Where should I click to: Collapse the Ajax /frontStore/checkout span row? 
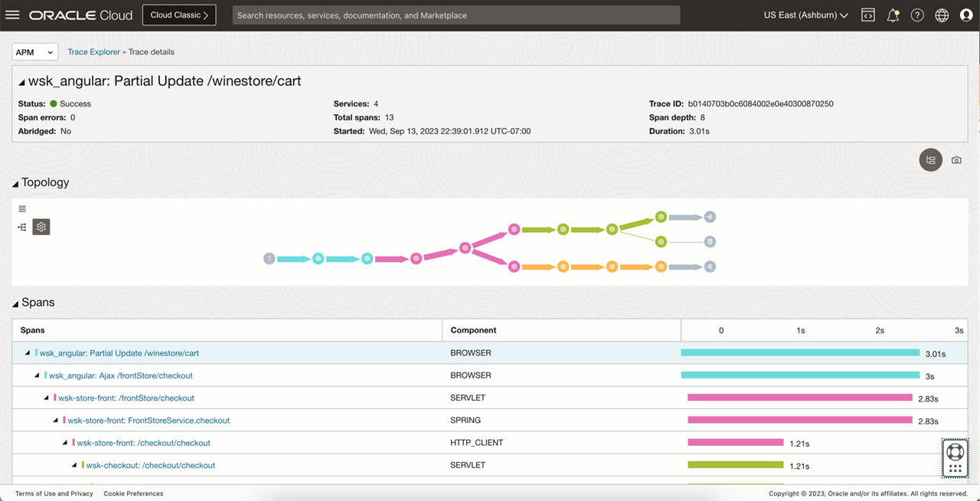point(37,375)
